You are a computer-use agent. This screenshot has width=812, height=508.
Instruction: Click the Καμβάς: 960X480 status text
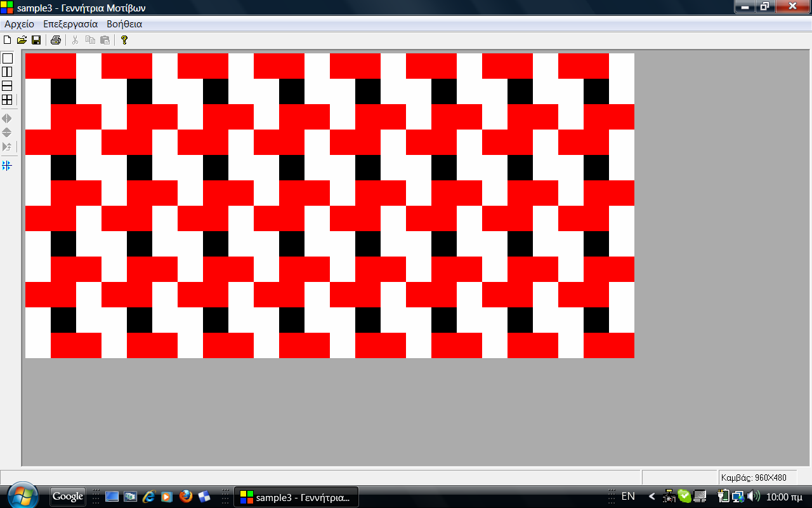point(754,478)
